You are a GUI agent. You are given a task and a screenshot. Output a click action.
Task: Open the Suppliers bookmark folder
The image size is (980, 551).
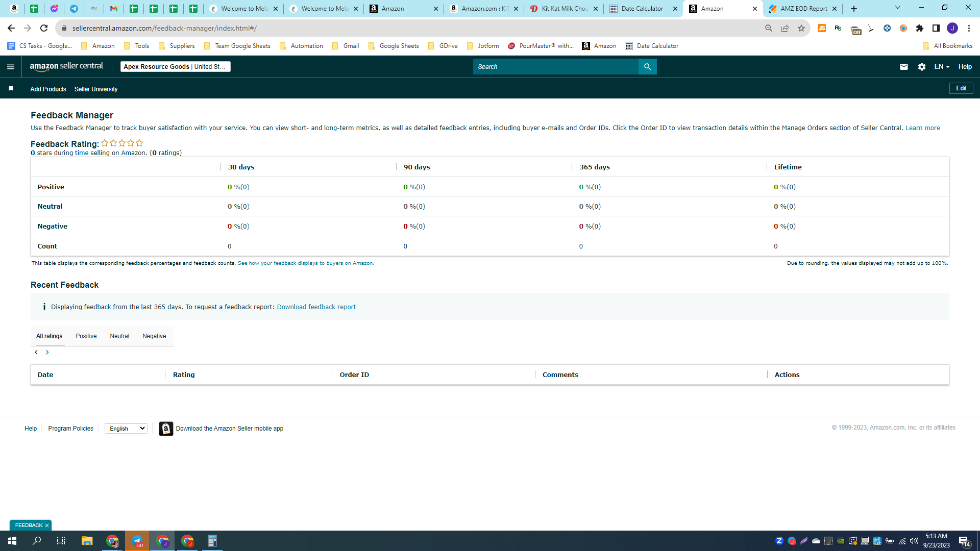[x=177, y=46]
